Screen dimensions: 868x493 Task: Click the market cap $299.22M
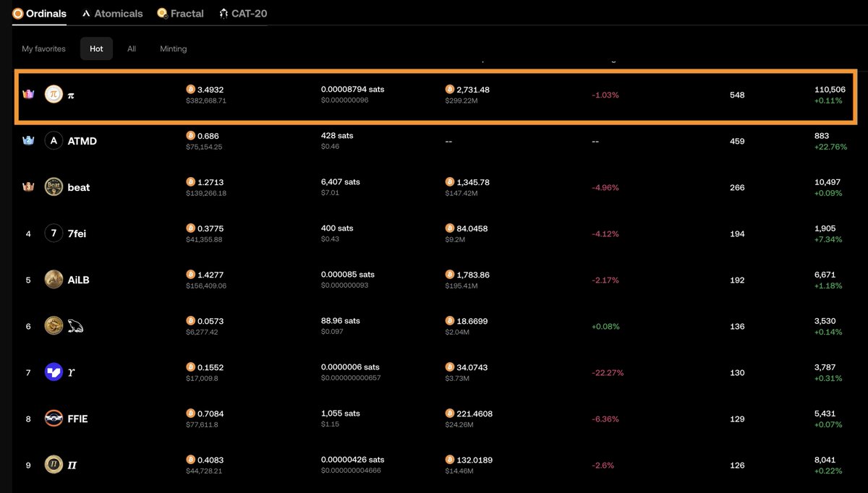point(461,101)
